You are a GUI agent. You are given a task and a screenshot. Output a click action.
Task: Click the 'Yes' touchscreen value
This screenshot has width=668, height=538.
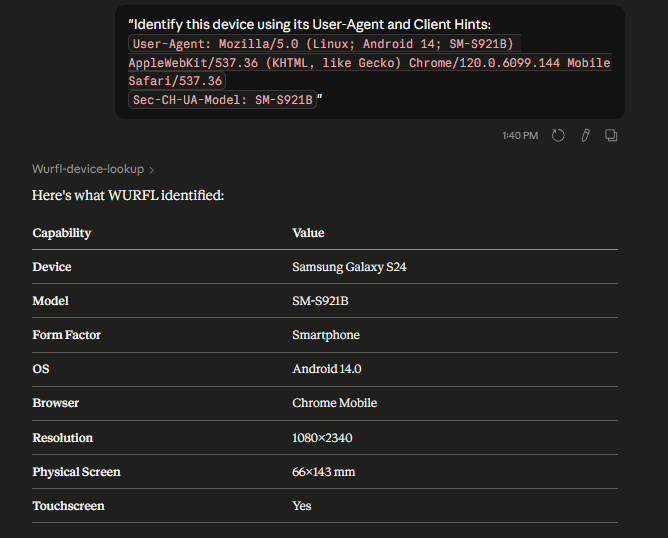302,506
